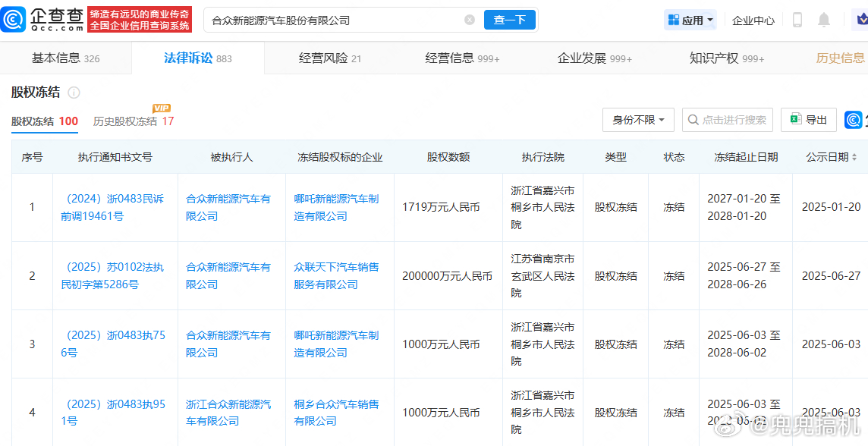Viewport: 868px width, 446px height.
Task: Switch to 基本信息 tab
Action: coord(65,58)
